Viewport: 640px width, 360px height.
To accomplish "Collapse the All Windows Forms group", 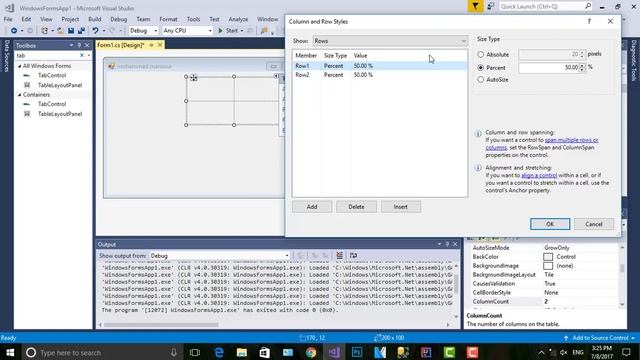I will click(x=19, y=66).
